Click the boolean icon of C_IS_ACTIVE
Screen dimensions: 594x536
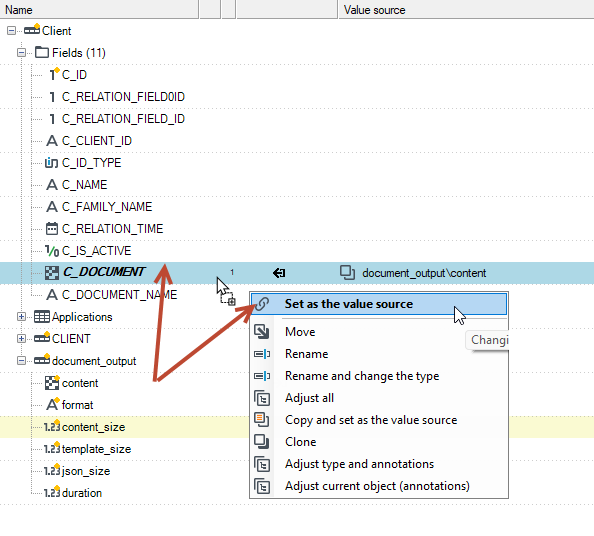coord(52,251)
